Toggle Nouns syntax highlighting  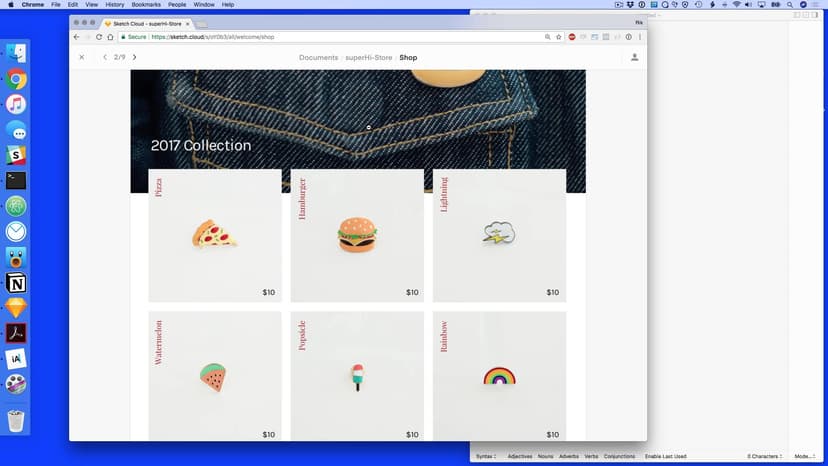click(x=545, y=456)
